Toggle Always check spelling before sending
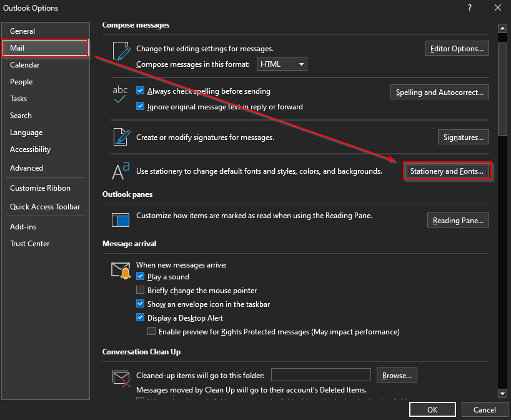The height and width of the screenshot is (420, 511). (x=141, y=91)
